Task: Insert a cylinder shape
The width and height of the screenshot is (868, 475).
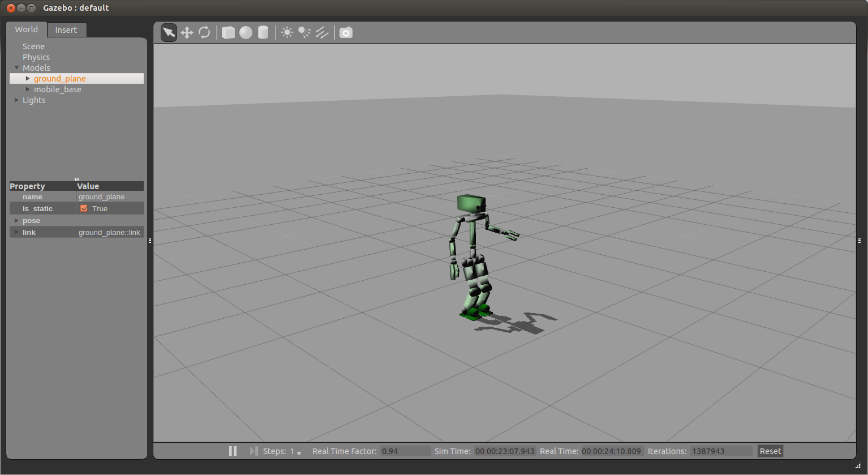Action: [263, 32]
